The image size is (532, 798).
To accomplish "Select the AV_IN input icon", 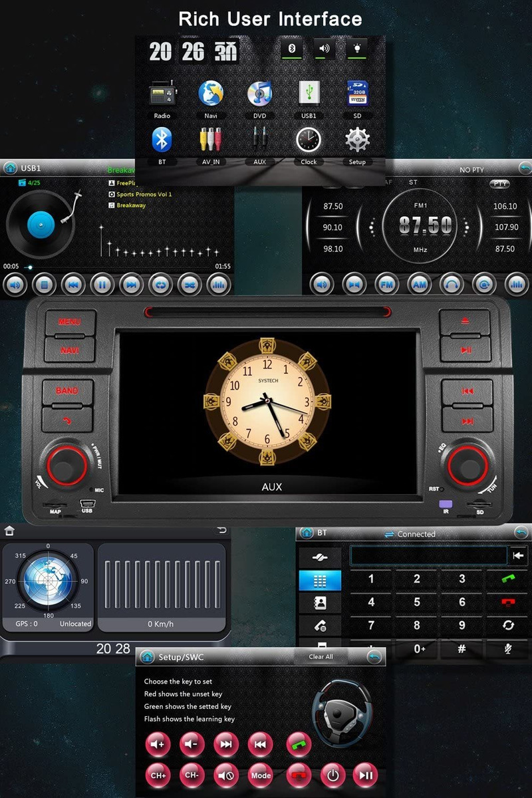I will 211,140.
